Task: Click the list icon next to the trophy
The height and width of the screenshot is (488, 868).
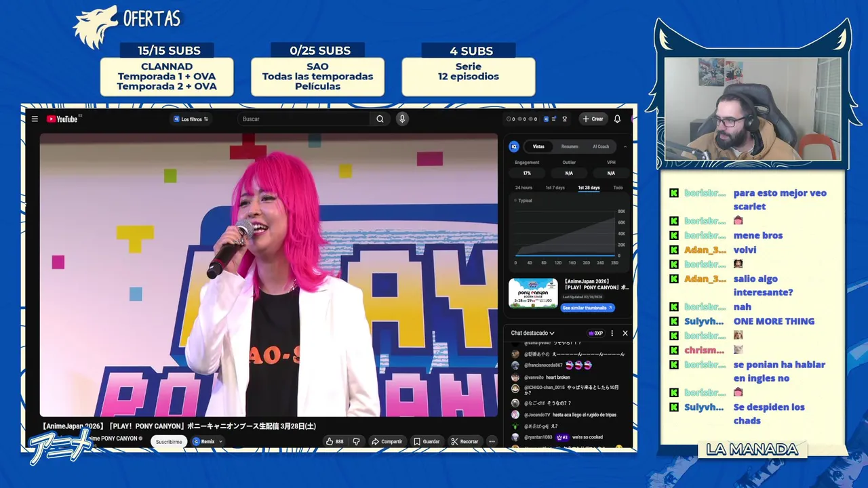Action: click(554, 119)
